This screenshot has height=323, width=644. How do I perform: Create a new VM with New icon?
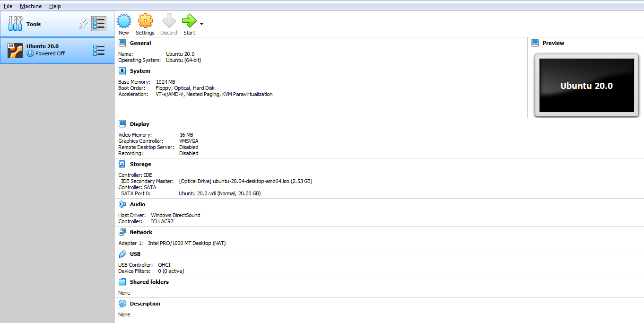[124, 21]
